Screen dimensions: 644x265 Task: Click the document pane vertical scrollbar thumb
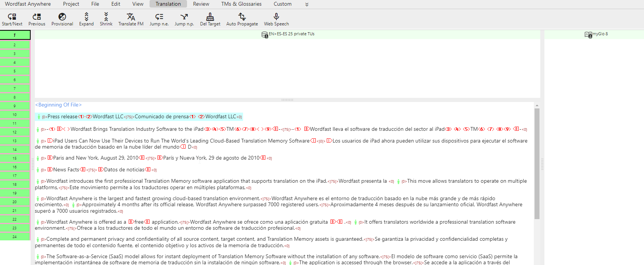coord(537,164)
